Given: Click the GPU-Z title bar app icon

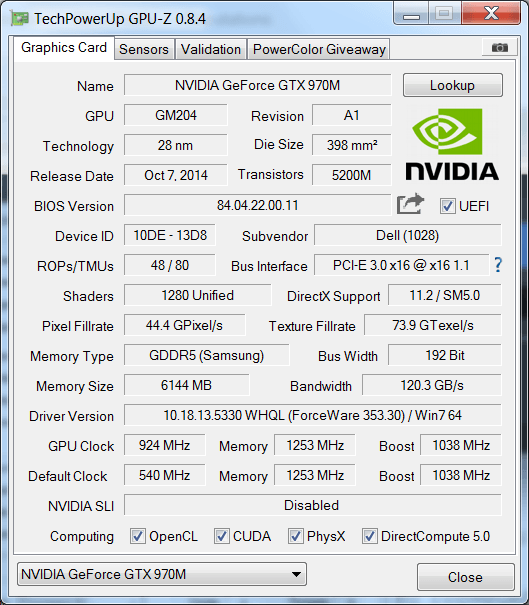Looking at the screenshot, I should point(20,19).
